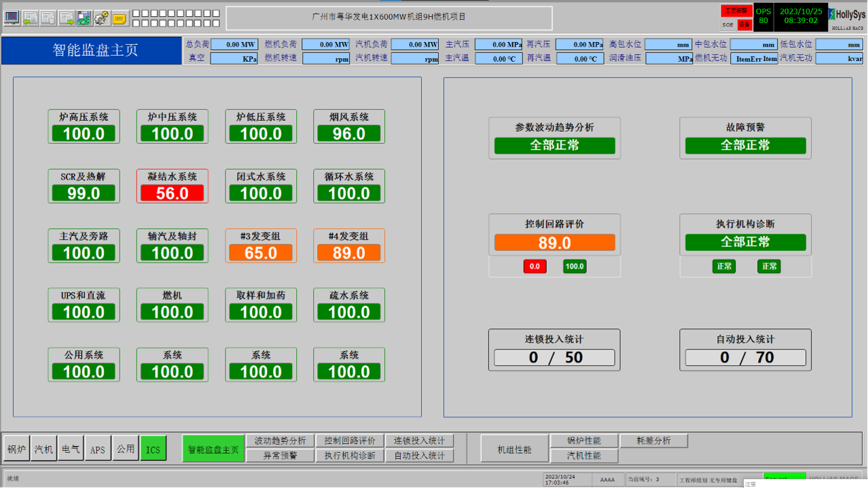View 连锁投入统计 showing 0 / 50
Viewport: 868px width, 488px height.
(x=554, y=350)
